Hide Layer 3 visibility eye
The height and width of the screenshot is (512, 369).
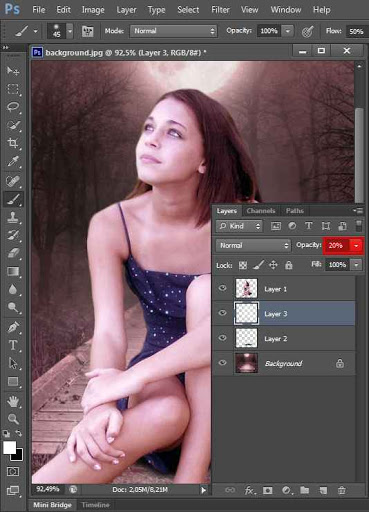click(x=222, y=313)
